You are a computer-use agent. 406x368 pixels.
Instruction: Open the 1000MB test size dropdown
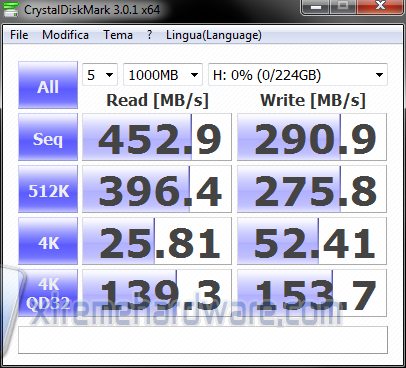point(163,75)
